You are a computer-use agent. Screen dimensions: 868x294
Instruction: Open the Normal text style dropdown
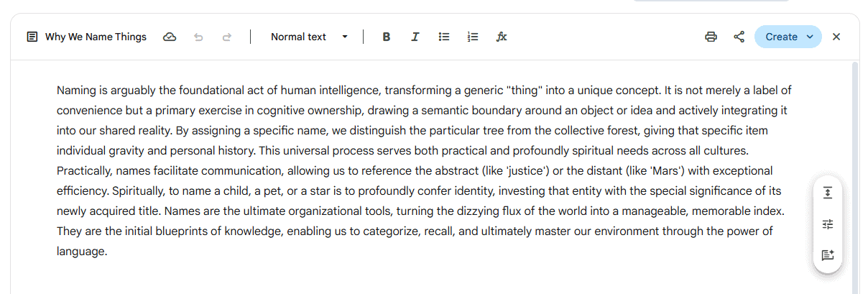tap(309, 37)
